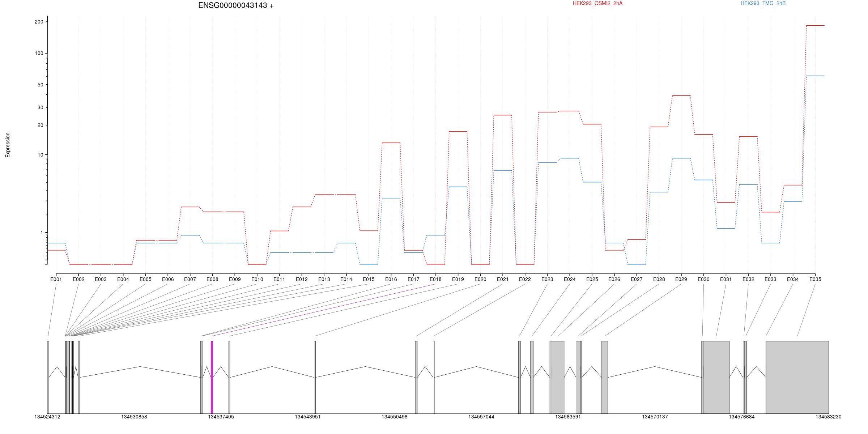
Task: Click exon label E035
Action: pos(815,279)
